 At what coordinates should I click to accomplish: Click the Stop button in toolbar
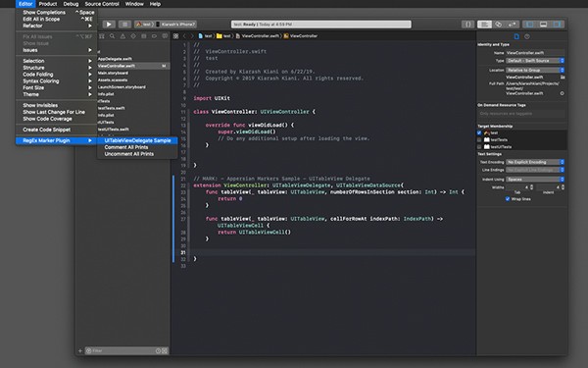pos(124,25)
